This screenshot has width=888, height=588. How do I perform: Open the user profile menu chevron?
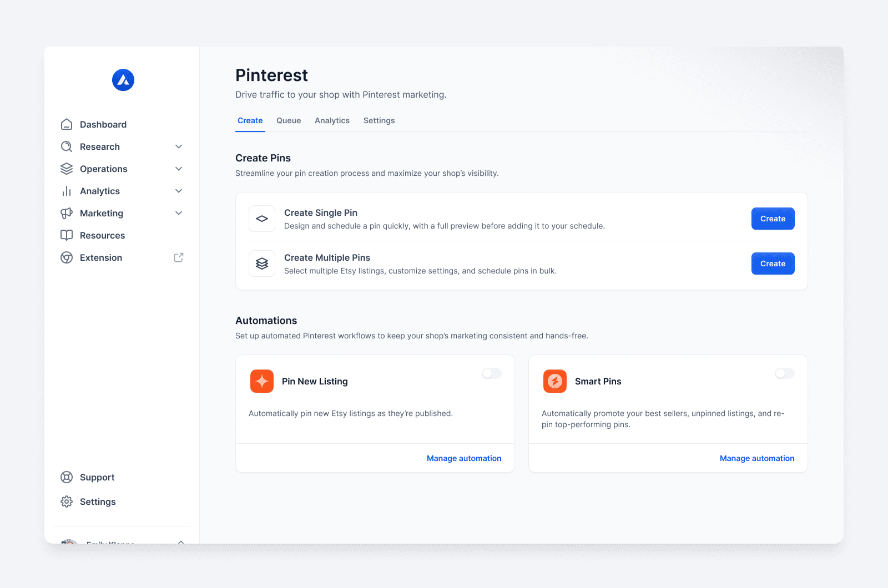(181, 541)
